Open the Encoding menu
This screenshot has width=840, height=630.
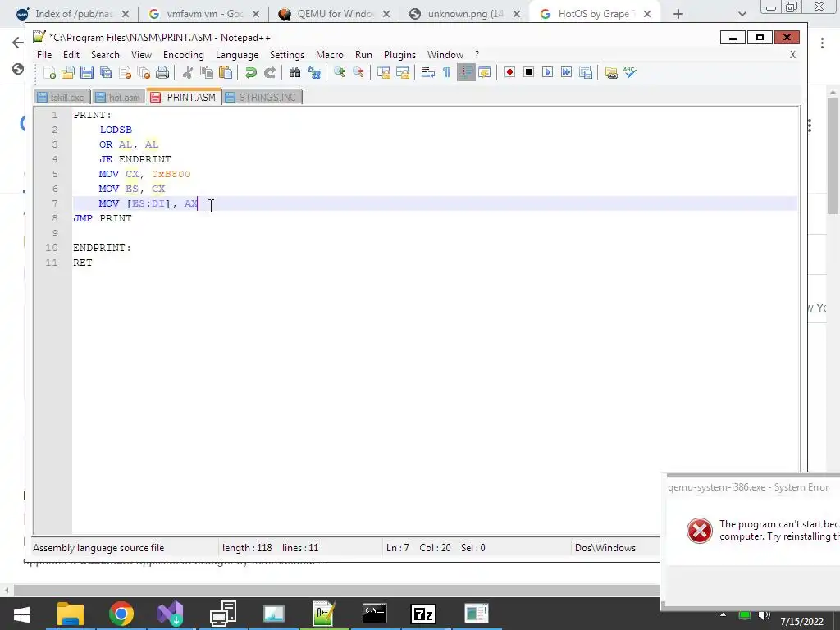coord(184,55)
